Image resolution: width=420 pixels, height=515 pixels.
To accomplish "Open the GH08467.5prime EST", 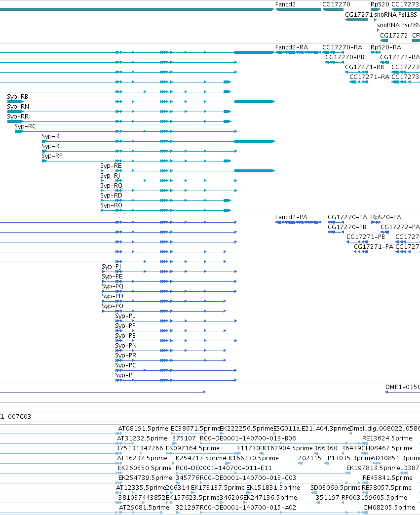I will pos(364,453).
